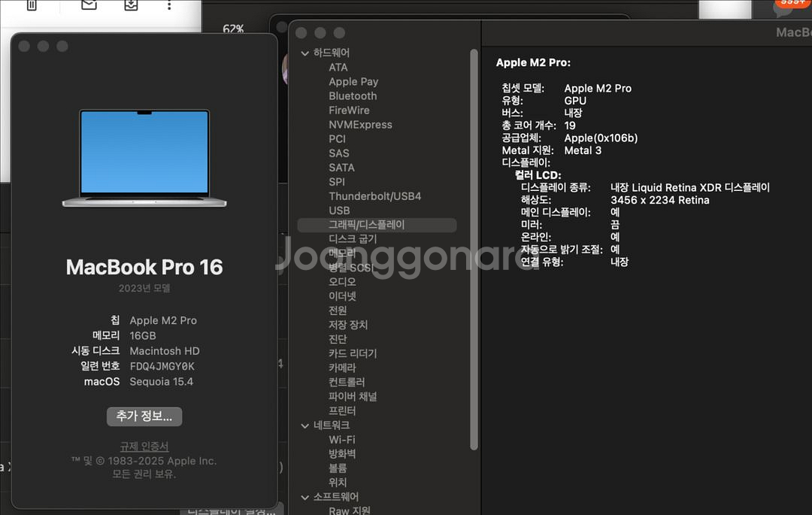This screenshot has width=812, height=515.
Task: Click the vendor value Apple(0x106b)
Action: (x=601, y=138)
